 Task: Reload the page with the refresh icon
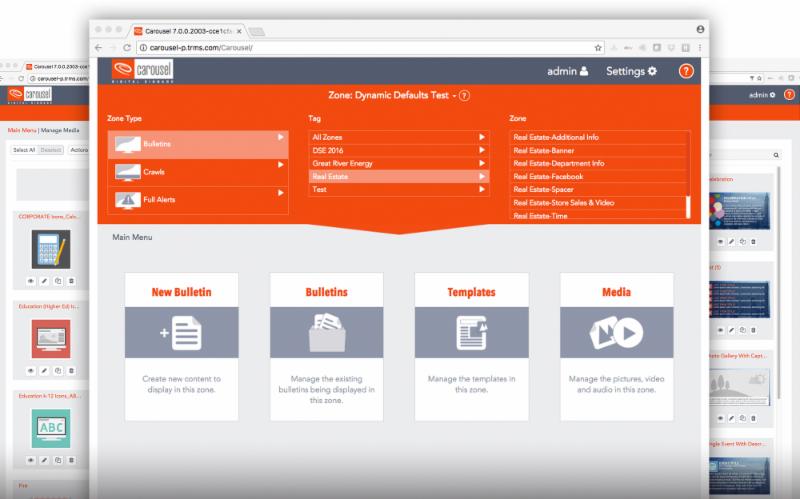tap(127, 47)
